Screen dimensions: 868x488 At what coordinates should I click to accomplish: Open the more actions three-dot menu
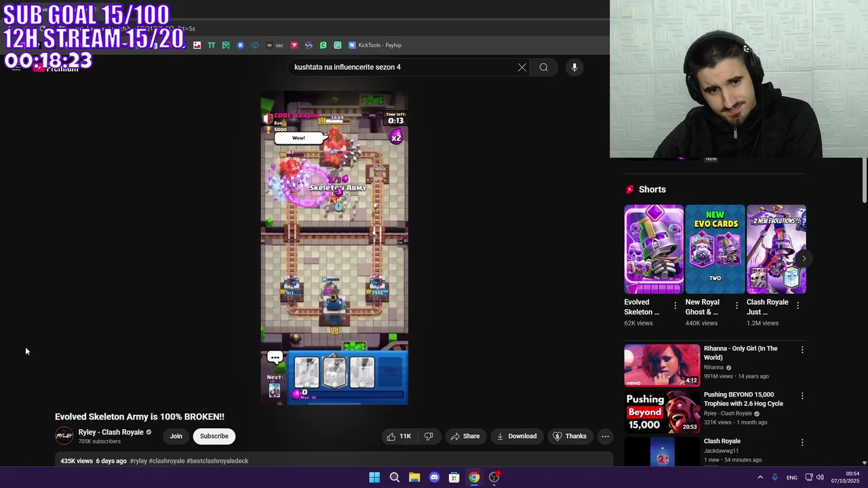tap(606, 436)
